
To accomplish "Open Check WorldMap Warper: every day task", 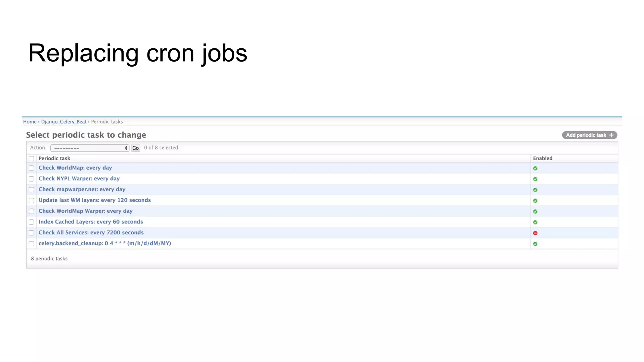I will pyautogui.click(x=86, y=211).
